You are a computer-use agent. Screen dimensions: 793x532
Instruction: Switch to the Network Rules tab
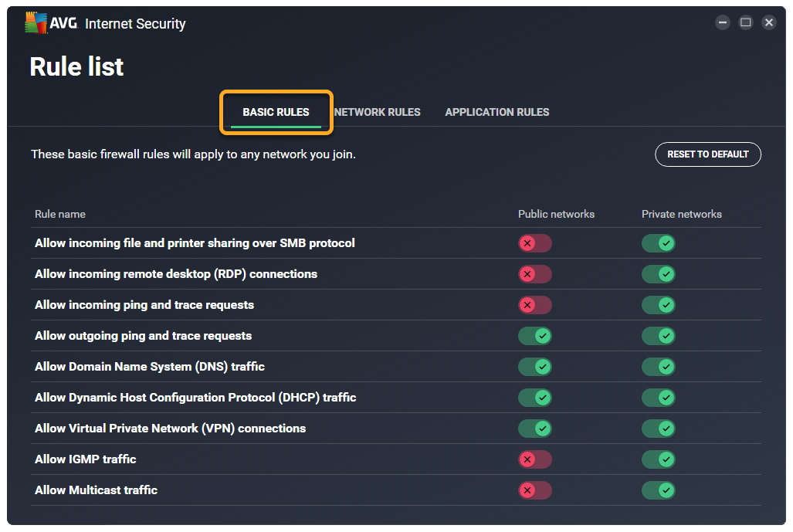point(378,112)
